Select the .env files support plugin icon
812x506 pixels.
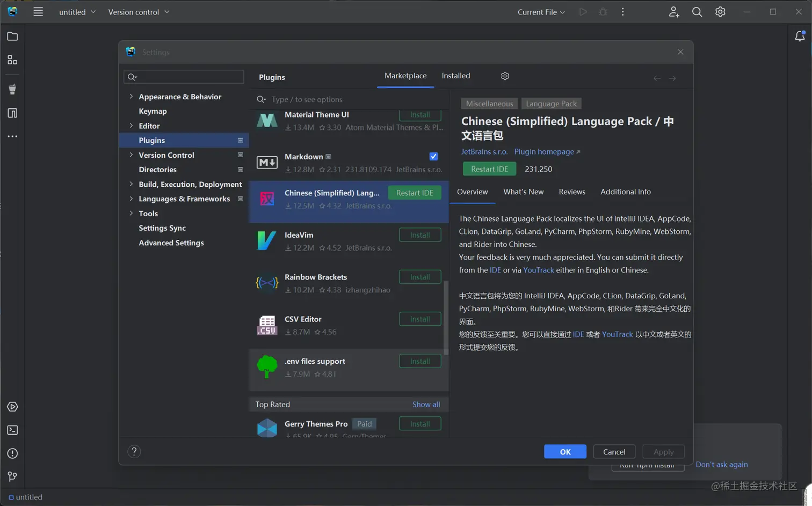(267, 367)
